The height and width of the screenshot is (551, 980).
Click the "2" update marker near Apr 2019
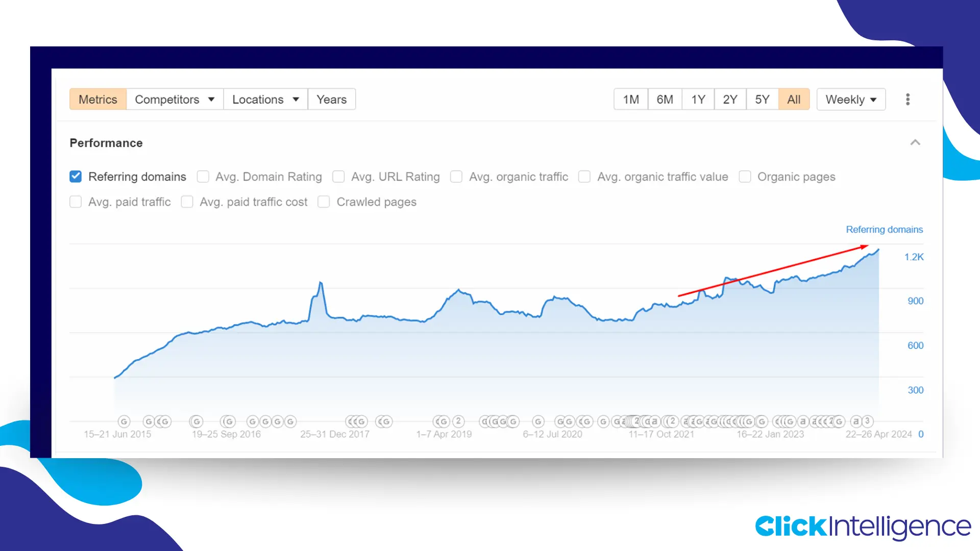(x=458, y=422)
